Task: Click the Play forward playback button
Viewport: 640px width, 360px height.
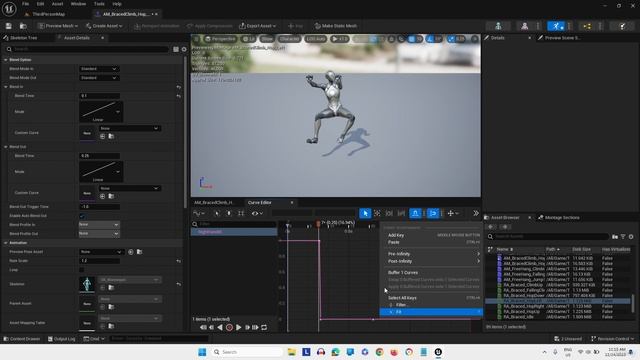Action: [239, 327]
